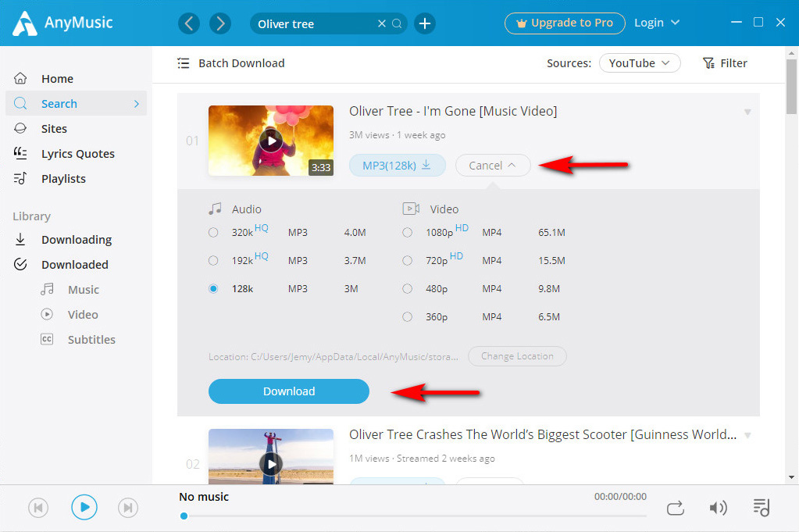Open the Oliver Tree - I'm Gone title
The image size is (799, 532).
point(453,111)
